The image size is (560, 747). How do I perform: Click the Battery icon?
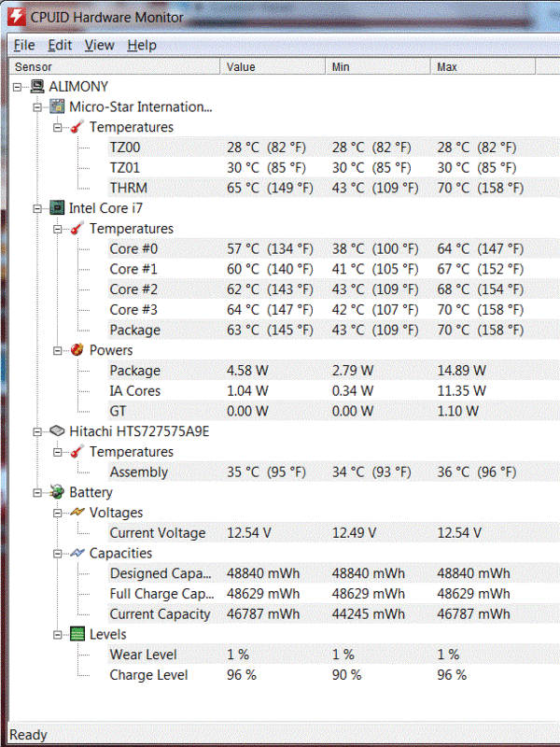[x=57, y=492]
